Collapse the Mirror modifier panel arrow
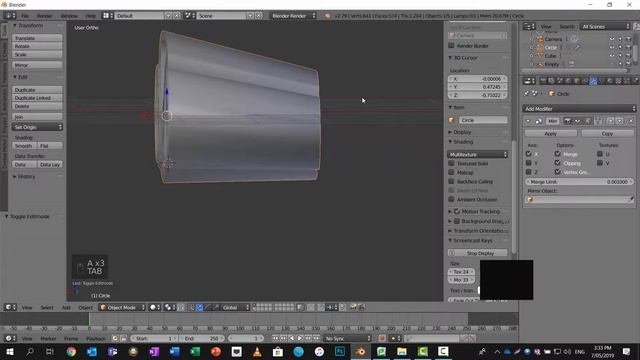Viewport: 640px width, 360px height. pyautogui.click(x=529, y=121)
